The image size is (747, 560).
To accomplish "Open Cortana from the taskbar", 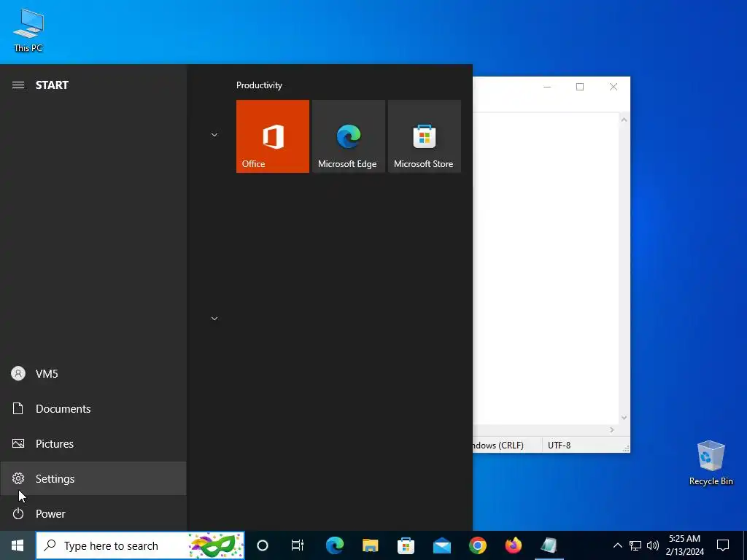I will pos(263,545).
